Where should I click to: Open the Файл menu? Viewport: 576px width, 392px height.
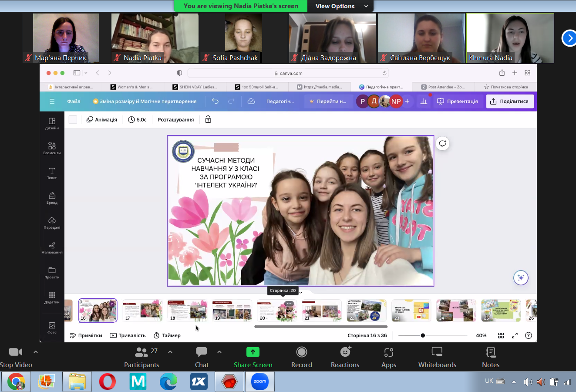pos(74,101)
